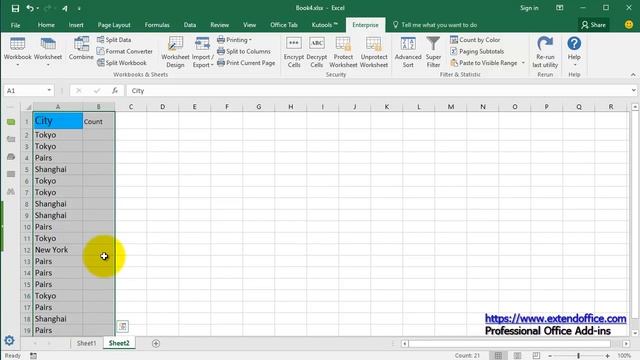This screenshot has height=360, width=640.
Task: Select the cell containing New York
Action: click(58, 250)
